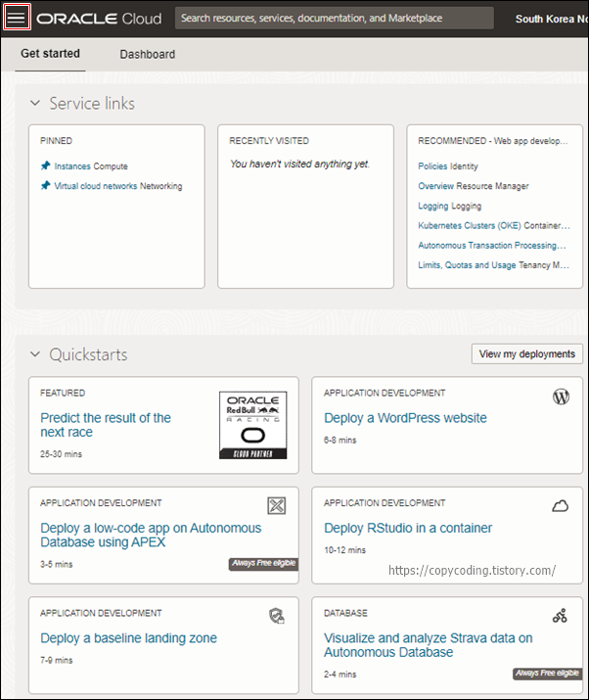Click the pin icon beside Instances Compute

(46, 166)
